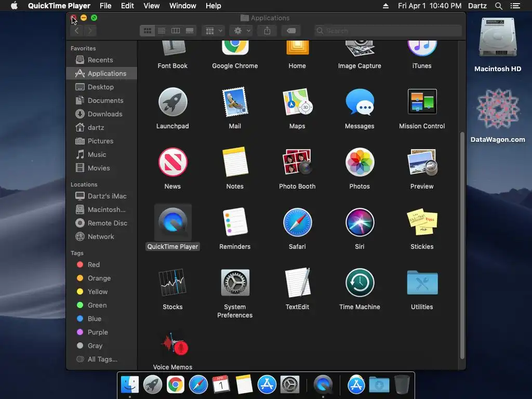Open the Google Chrome icon in Finder
This screenshot has width=532, height=399.
pos(235,48)
